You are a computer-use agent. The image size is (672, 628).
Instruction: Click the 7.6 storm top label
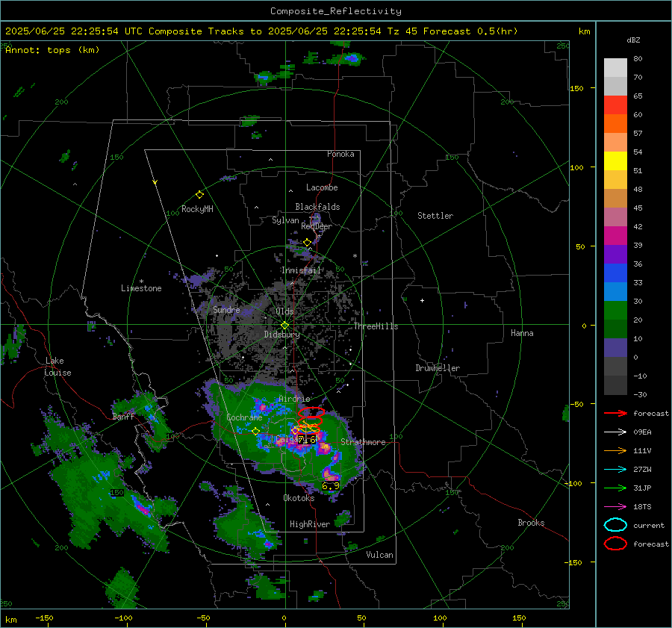coord(307,439)
